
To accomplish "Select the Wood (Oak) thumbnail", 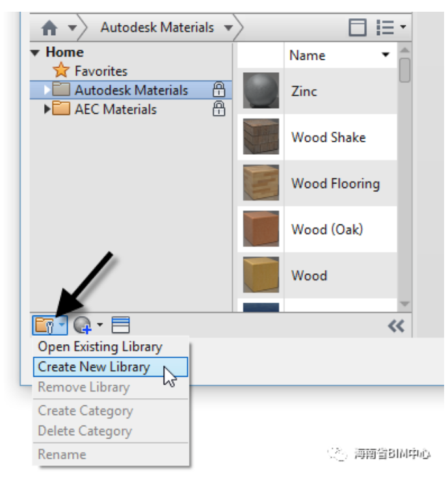I will pyautogui.click(x=261, y=229).
